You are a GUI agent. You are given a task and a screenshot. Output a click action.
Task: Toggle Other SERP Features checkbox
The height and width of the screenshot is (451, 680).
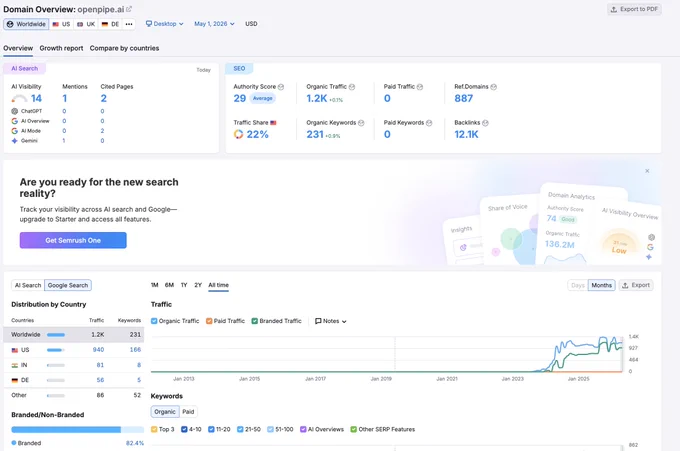coord(353,429)
